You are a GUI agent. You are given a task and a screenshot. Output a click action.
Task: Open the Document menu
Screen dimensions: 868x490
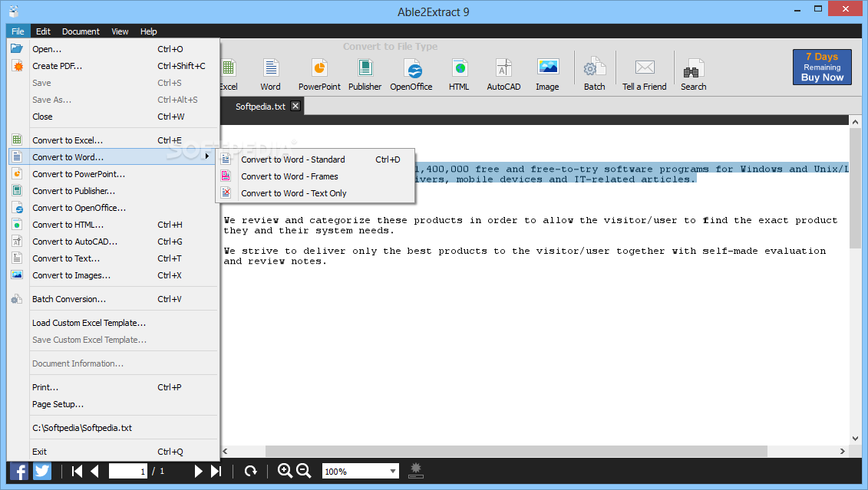click(x=81, y=31)
